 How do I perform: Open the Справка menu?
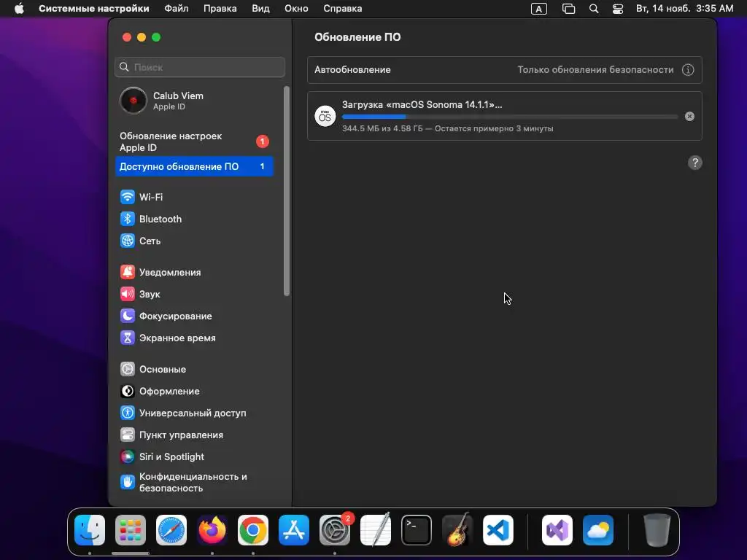(x=343, y=9)
